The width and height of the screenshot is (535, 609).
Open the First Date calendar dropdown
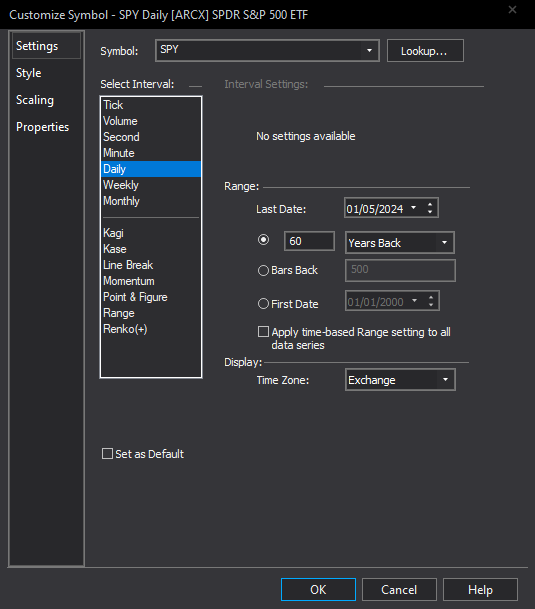[x=415, y=301]
